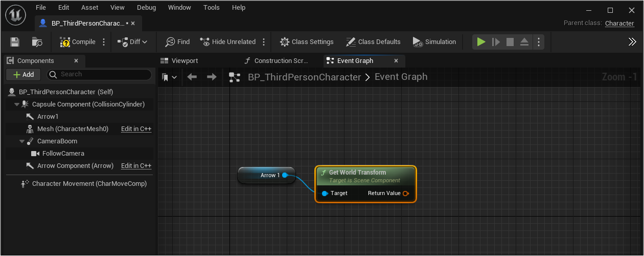Open the View menu
This screenshot has width=644, height=256.
point(118,8)
